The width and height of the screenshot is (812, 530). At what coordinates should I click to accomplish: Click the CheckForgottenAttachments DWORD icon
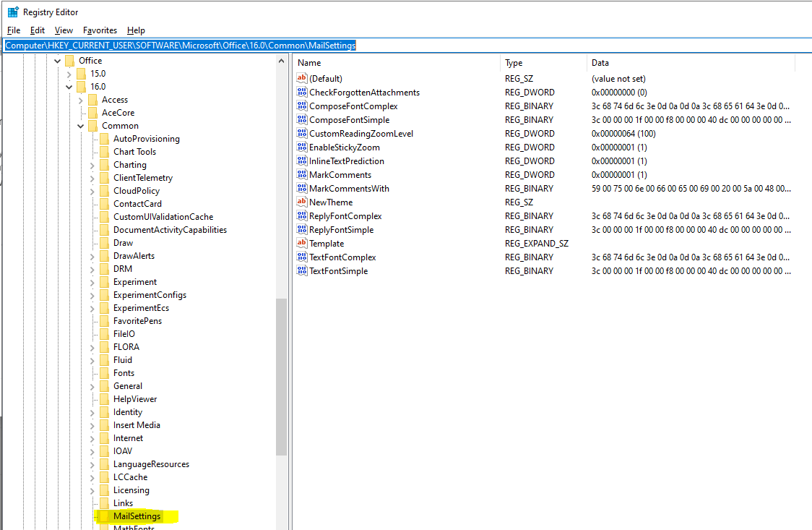(302, 92)
